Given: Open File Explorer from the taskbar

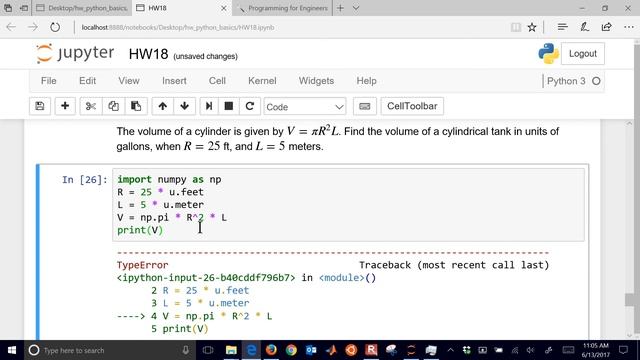Looking at the screenshot, I should click(x=231, y=350).
